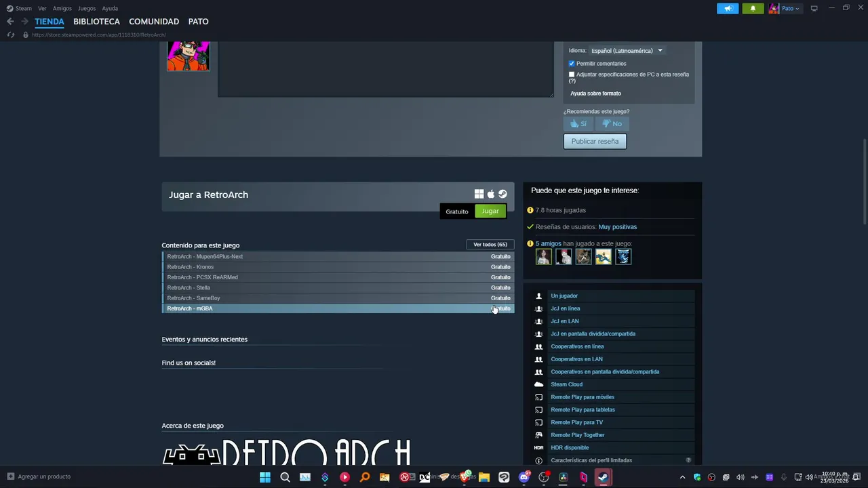Click the third friend avatar thumbnail
Viewport: 868px width, 488px height.
583,256
